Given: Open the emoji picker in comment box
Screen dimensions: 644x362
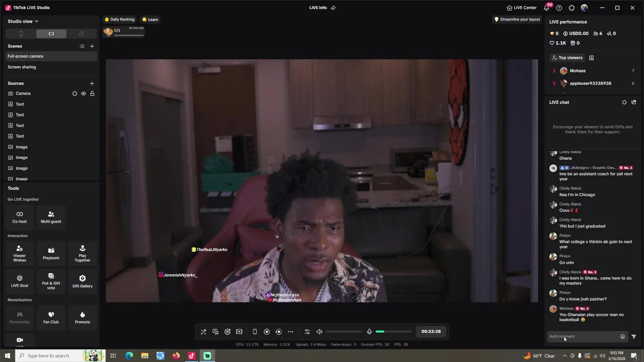Looking at the screenshot, I should pyautogui.click(x=622, y=337).
